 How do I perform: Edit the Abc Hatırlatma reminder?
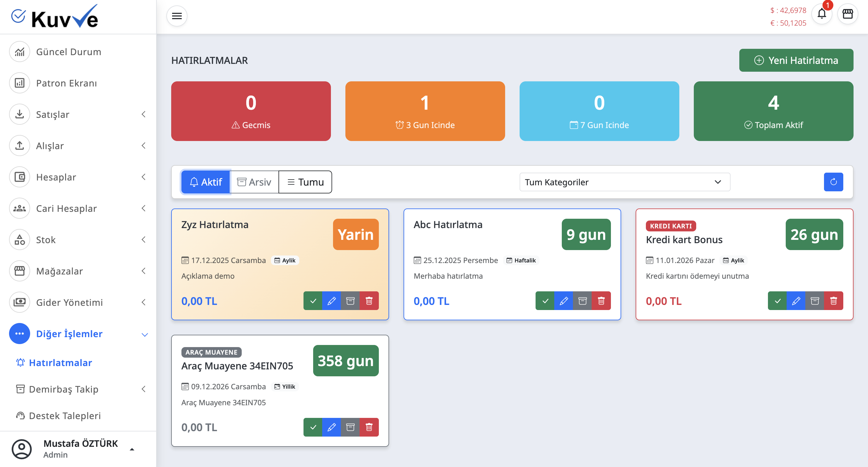point(564,301)
